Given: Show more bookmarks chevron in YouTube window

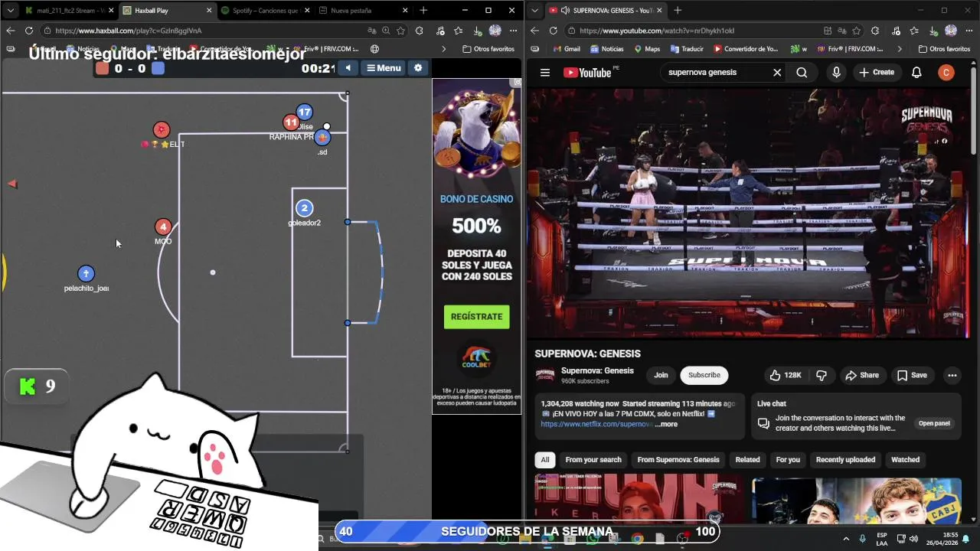Looking at the screenshot, I should (899, 49).
